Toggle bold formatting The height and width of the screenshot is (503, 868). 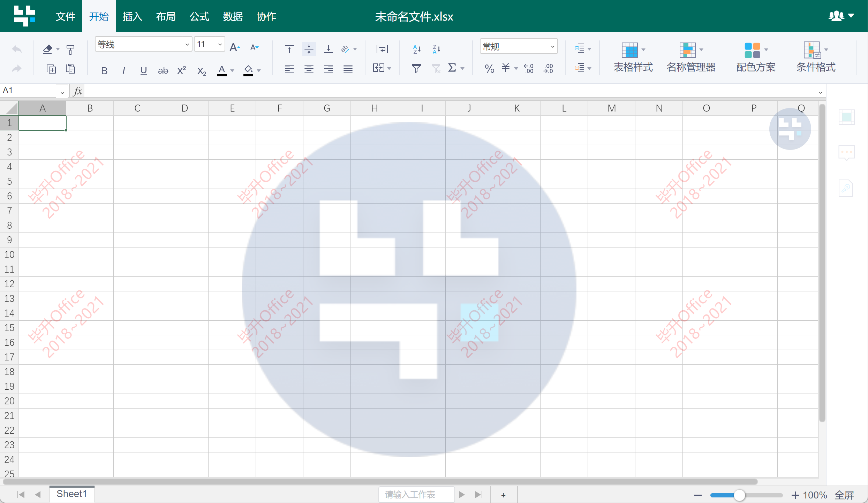(x=104, y=71)
